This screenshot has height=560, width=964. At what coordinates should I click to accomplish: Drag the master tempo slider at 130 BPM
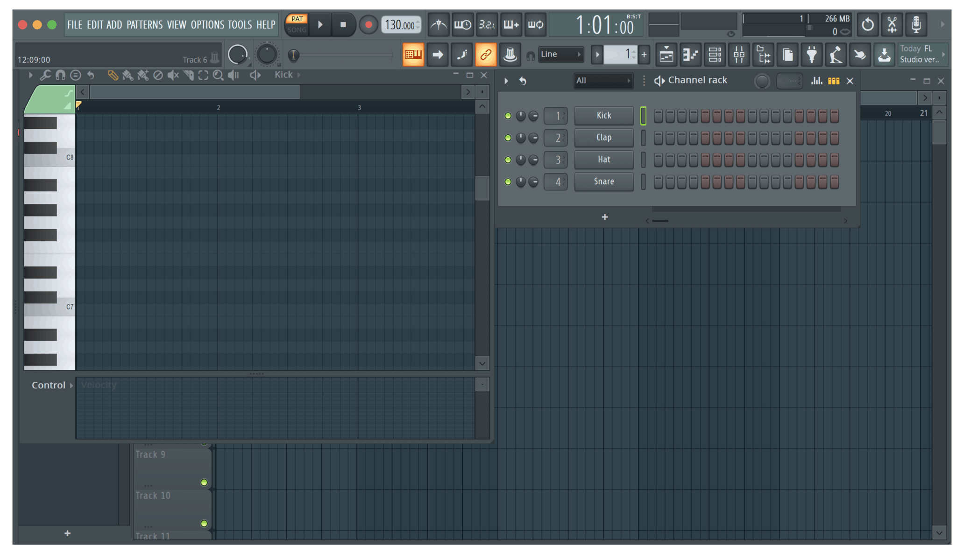(397, 24)
